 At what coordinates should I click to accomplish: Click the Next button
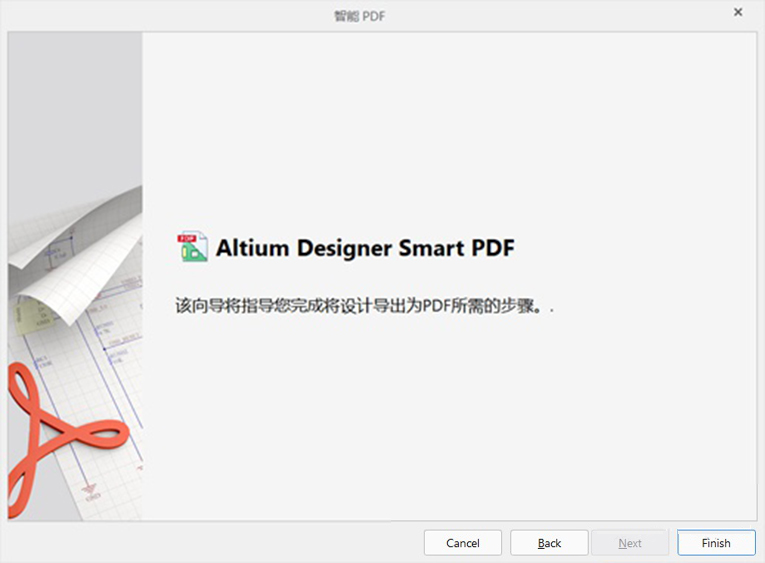[x=629, y=543]
